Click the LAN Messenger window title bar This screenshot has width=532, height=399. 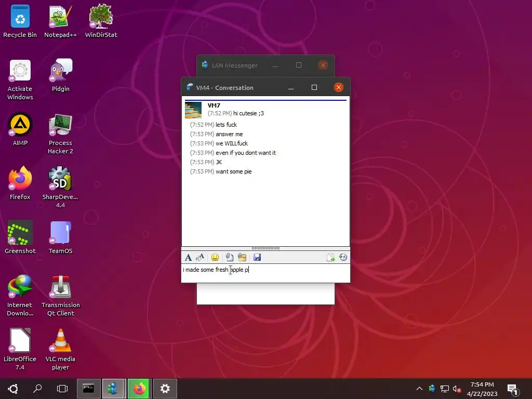point(234,65)
